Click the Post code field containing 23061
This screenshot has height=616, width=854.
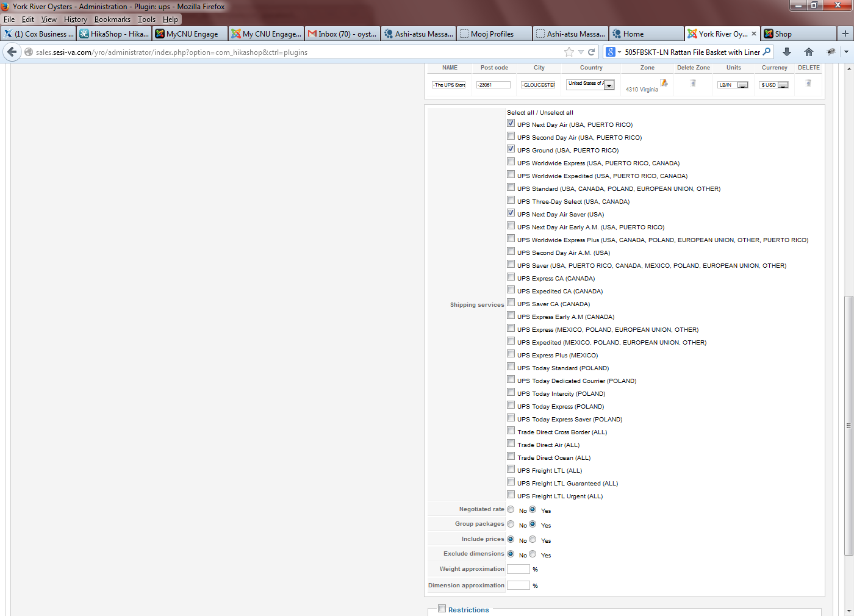[493, 85]
